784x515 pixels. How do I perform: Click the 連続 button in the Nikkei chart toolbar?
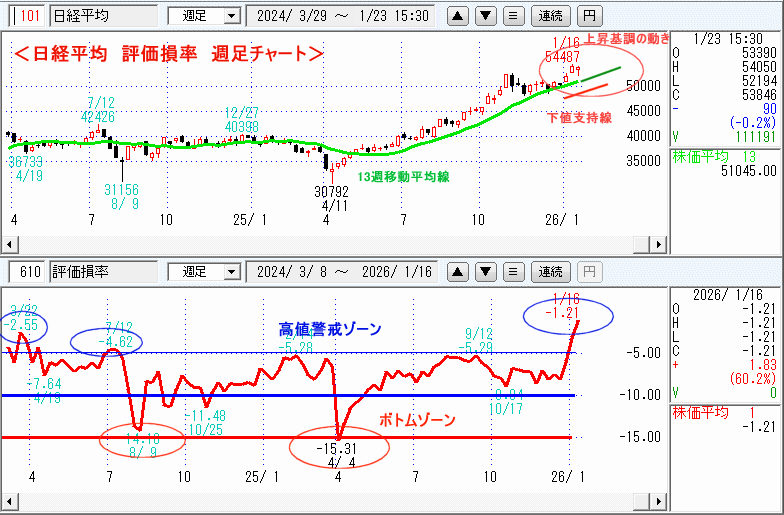(550, 16)
